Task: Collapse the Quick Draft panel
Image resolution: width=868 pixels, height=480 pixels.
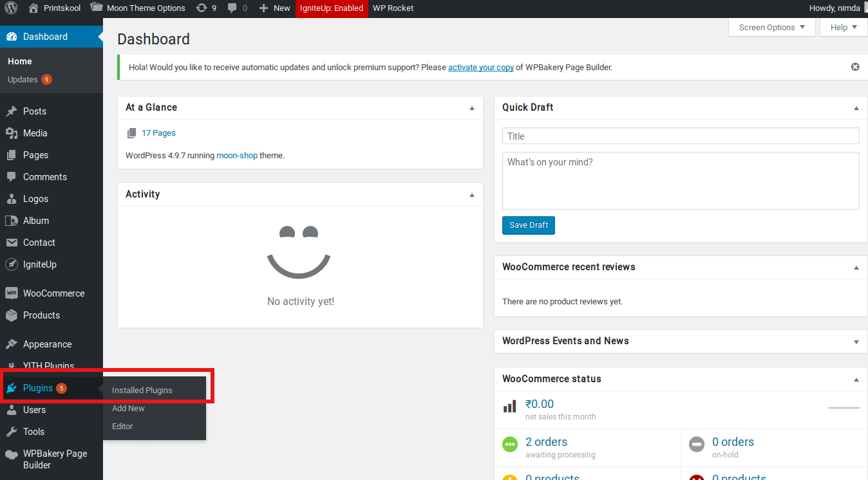Action: click(x=856, y=108)
